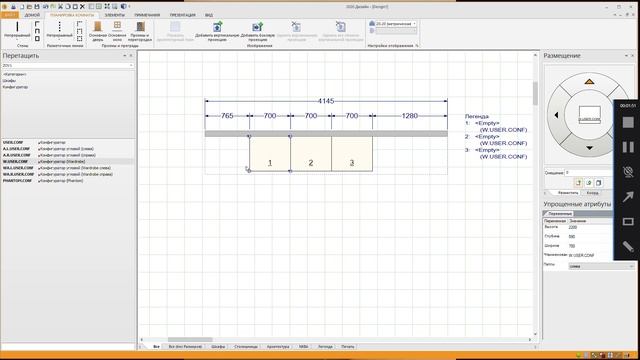Switch to the Легенда bottom view tab
The width and height of the screenshot is (640, 360).
coord(325,347)
